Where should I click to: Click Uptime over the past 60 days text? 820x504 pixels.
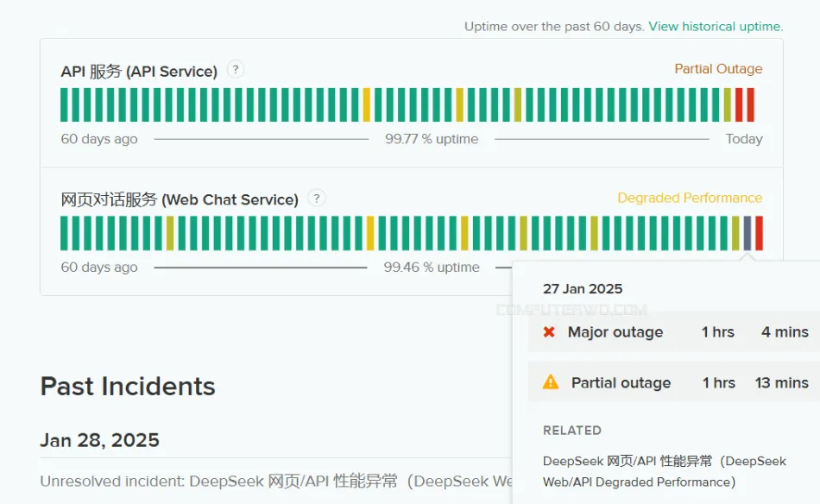(554, 27)
